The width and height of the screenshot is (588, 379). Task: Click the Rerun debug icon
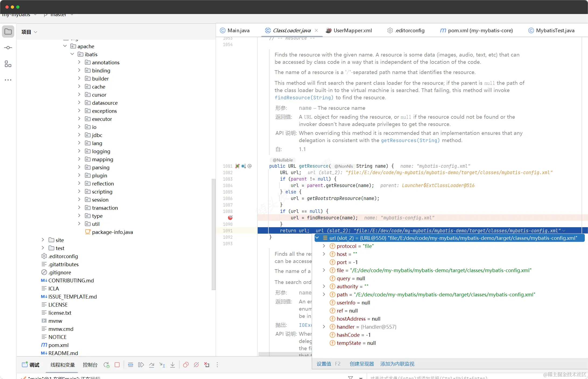click(106, 365)
